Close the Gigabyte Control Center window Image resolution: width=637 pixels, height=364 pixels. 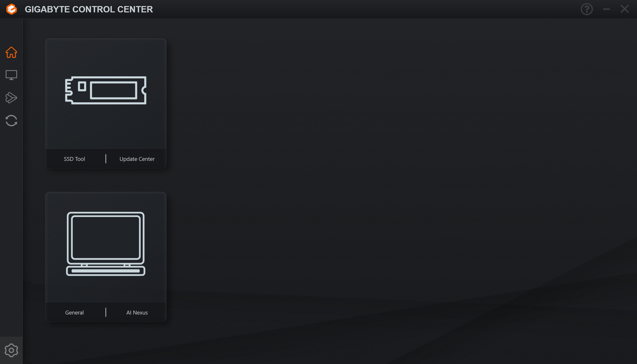point(624,9)
